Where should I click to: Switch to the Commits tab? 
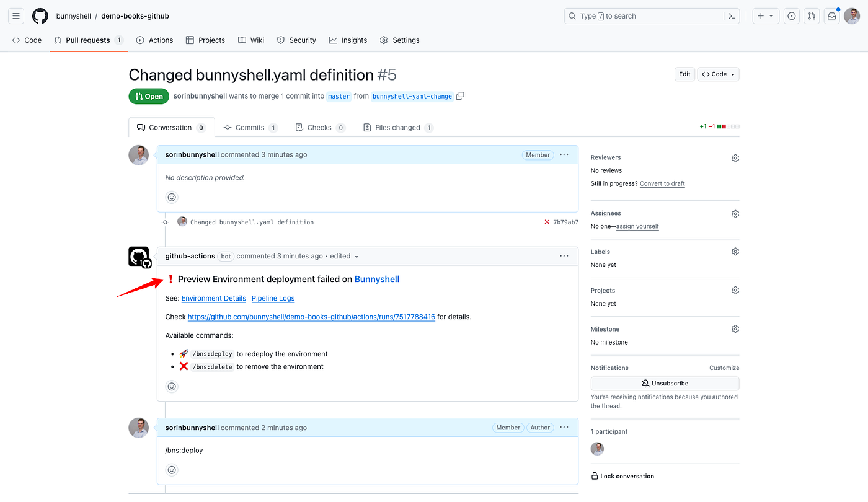click(250, 128)
